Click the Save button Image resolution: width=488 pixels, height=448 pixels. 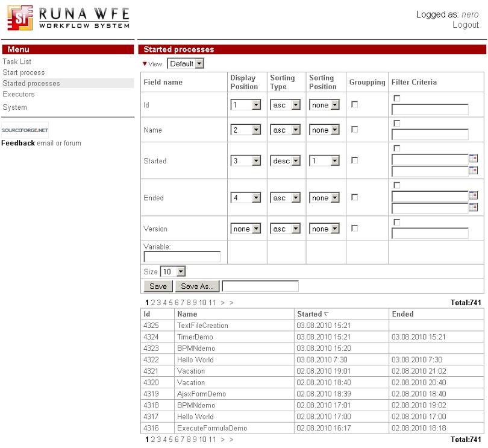click(x=158, y=286)
